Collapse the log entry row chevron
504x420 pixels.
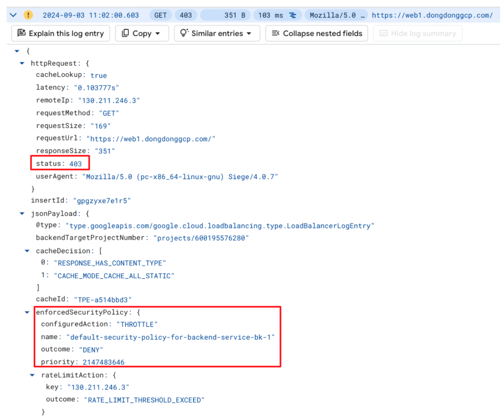click(x=13, y=15)
